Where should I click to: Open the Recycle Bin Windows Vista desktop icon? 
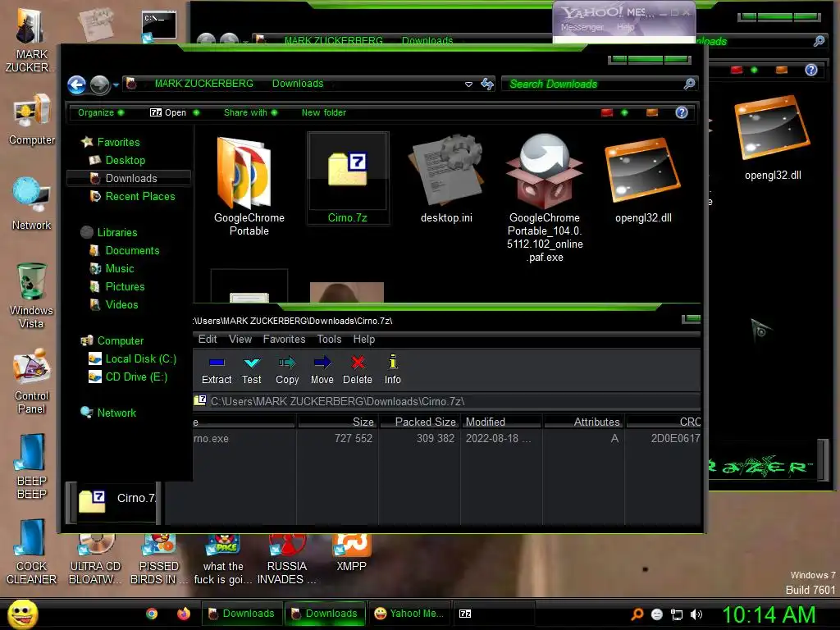click(31, 295)
